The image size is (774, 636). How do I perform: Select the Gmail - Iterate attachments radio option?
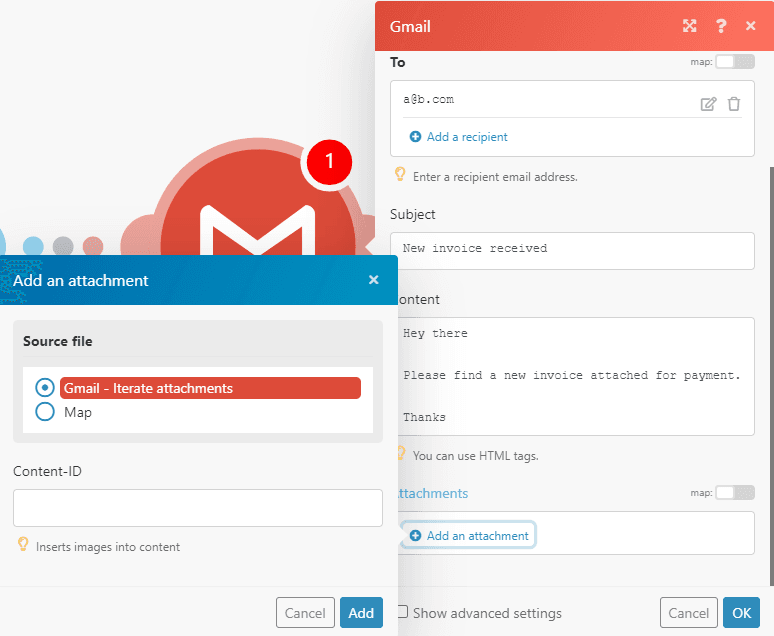click(x=45, y=388)
